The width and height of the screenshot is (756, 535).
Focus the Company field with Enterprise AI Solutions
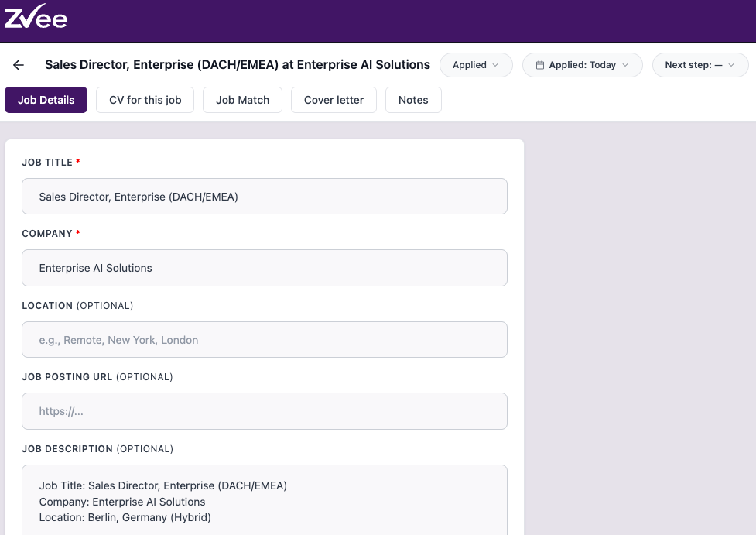click(265, 268)
